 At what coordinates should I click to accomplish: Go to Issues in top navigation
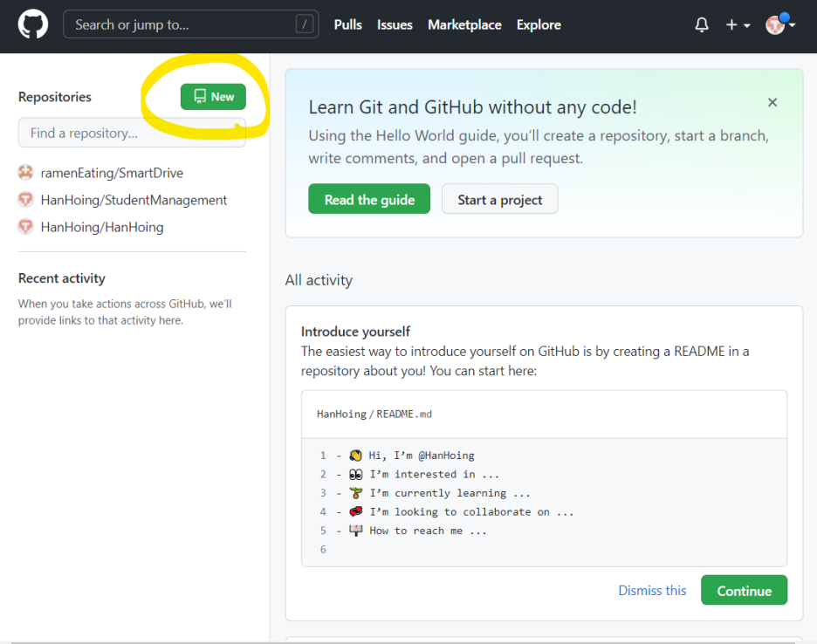click(x=395, y=24)
